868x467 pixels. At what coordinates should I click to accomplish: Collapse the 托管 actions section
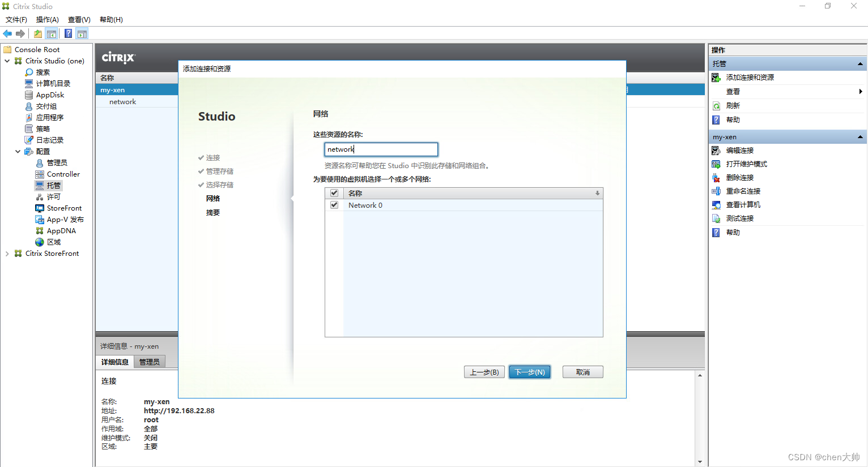(x=860, y=64)
